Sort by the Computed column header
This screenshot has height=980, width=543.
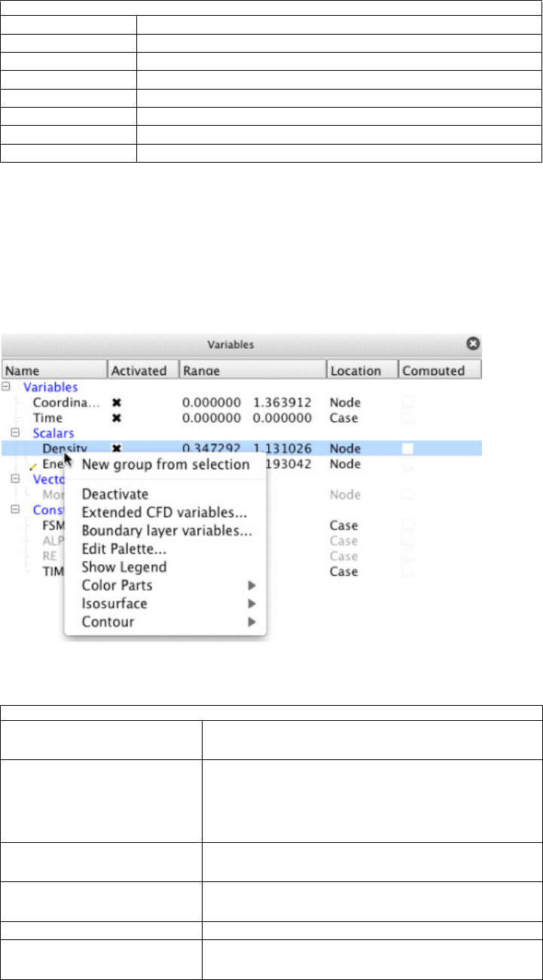coord(440,370)
